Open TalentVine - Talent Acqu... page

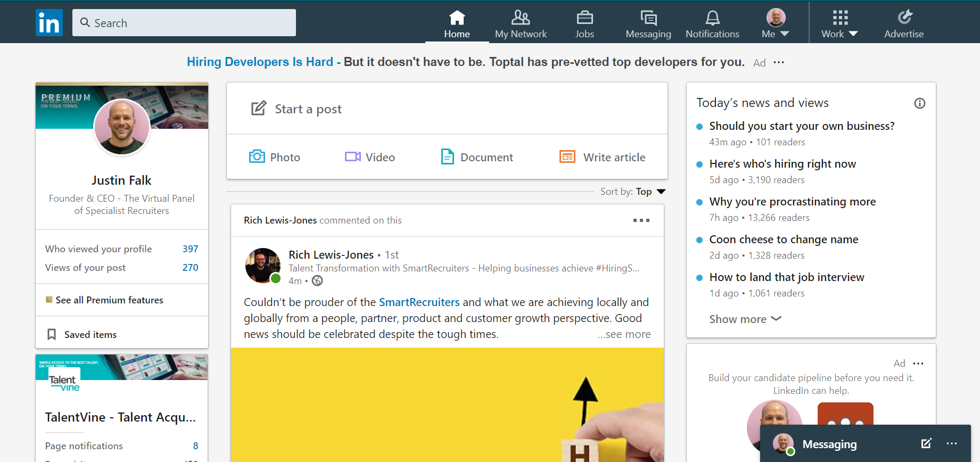(x=120, y=417)
